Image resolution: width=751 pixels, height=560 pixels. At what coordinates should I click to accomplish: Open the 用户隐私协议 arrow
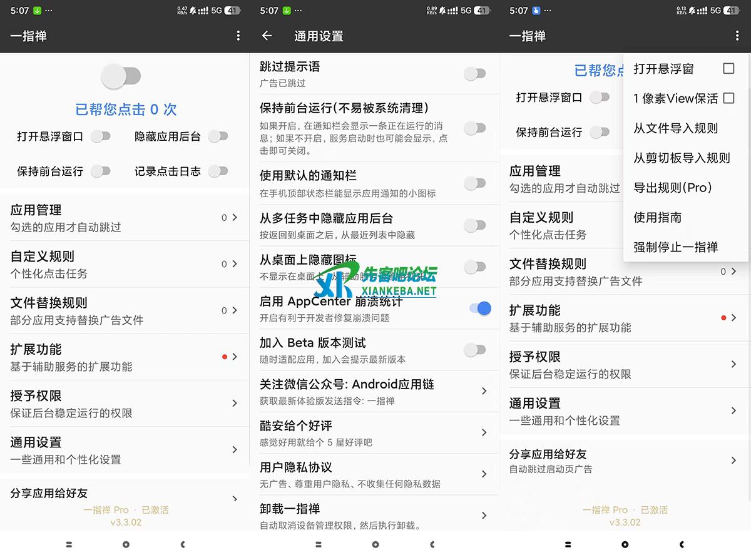484,474
